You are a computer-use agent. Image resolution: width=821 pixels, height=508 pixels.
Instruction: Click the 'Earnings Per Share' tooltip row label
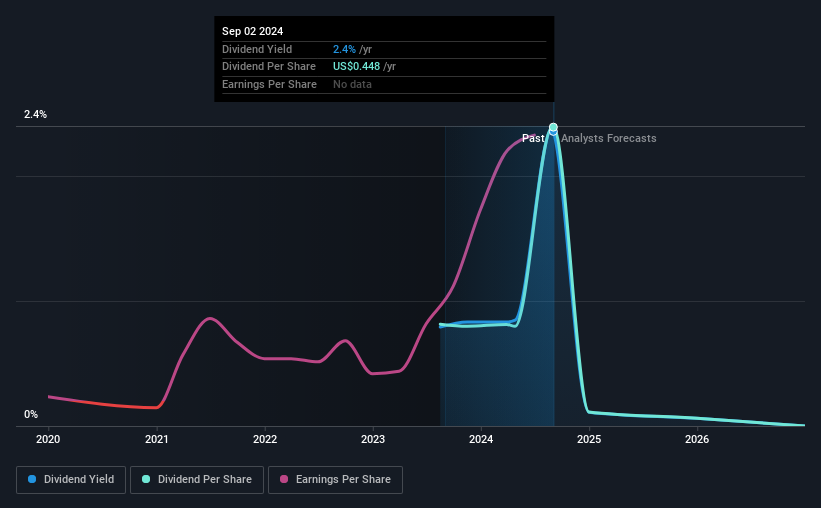tap(269, 84)
